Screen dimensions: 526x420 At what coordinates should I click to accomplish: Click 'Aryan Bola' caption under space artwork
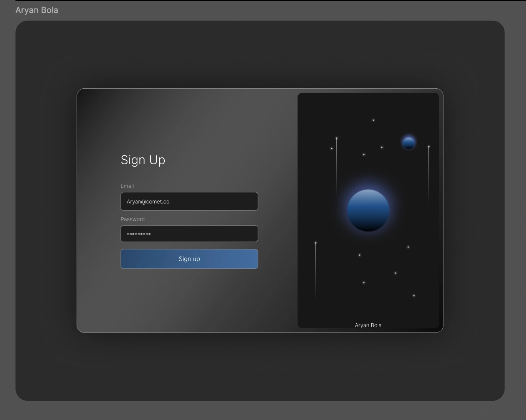coord(368,325)
